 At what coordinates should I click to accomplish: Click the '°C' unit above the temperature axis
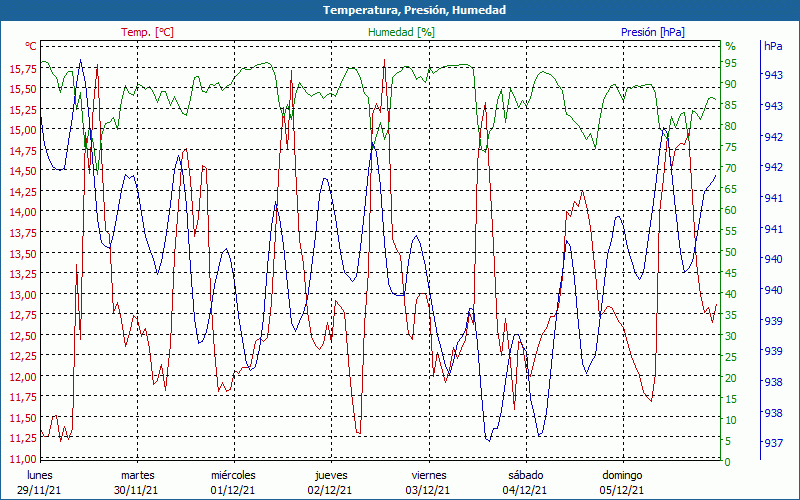pos(31,46)
